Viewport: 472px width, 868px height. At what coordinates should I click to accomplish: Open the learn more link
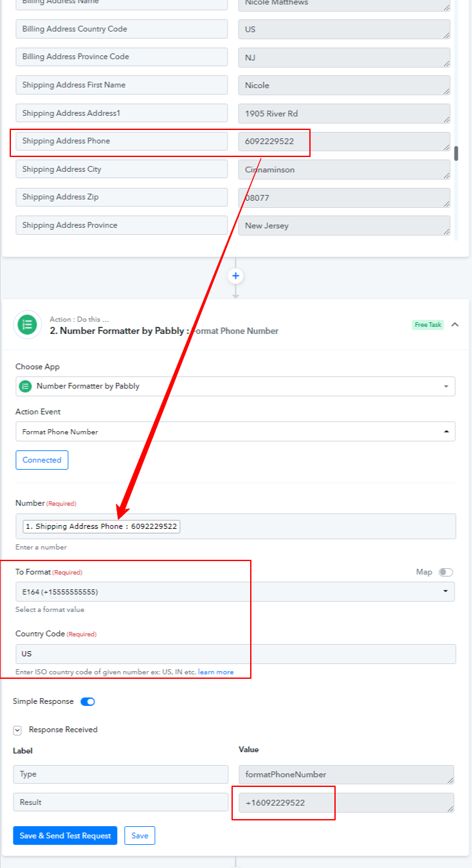coord(216,672)
